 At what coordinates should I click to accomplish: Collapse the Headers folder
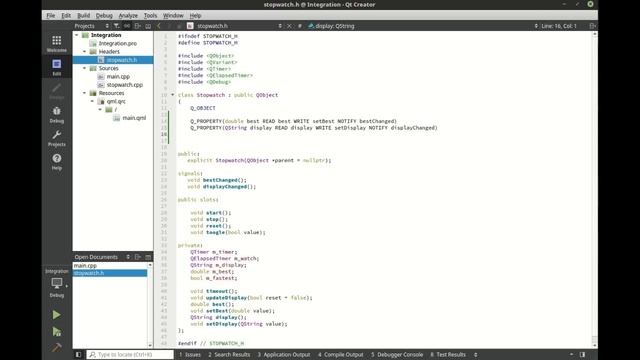tap(84, 51)
